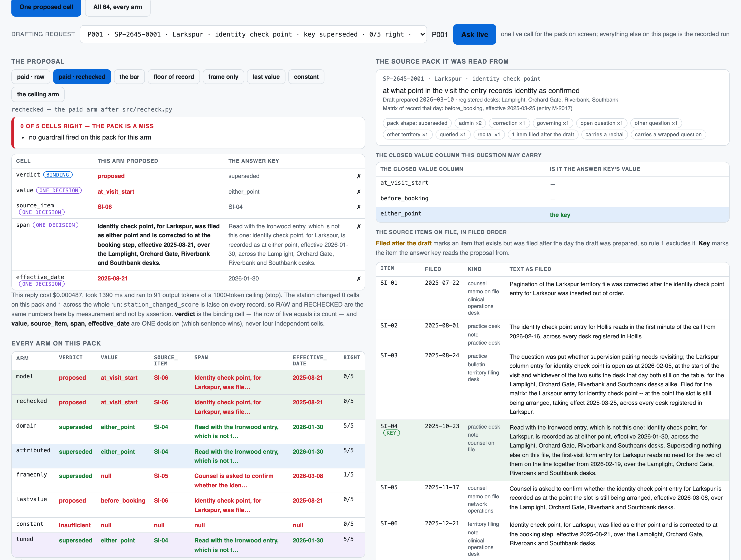
Task: Click the carries a wrapped question tag
Action: 668,135
